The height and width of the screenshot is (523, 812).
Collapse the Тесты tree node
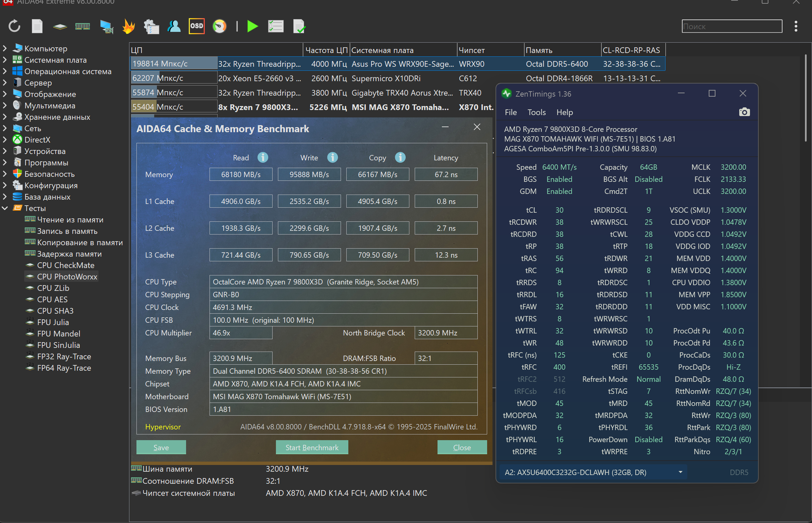[x=5, y=208]
